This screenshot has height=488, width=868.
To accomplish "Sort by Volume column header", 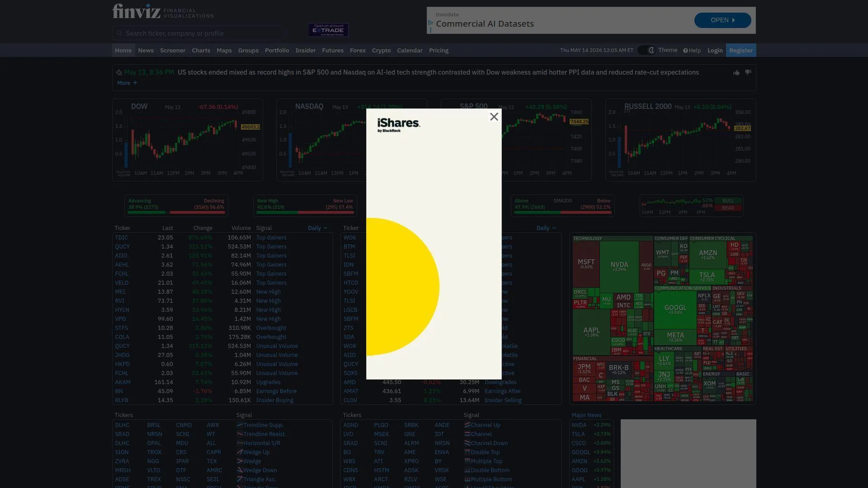I will 241,228.
